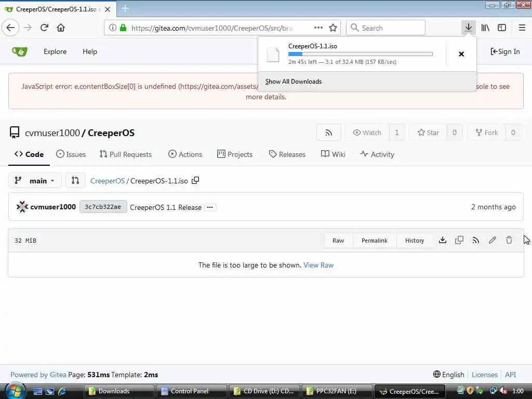Go back with browser back arrow
The image size is (532, 399).
tap(10, 28)
